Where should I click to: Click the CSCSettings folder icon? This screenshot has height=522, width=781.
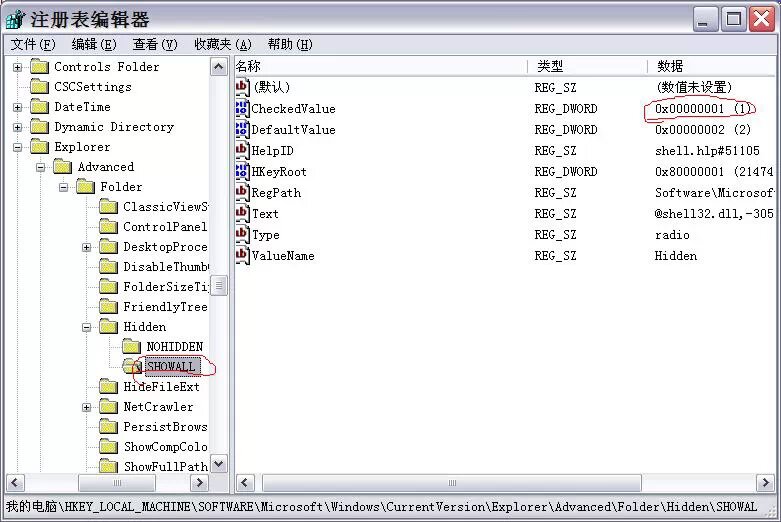click(40, 87)
